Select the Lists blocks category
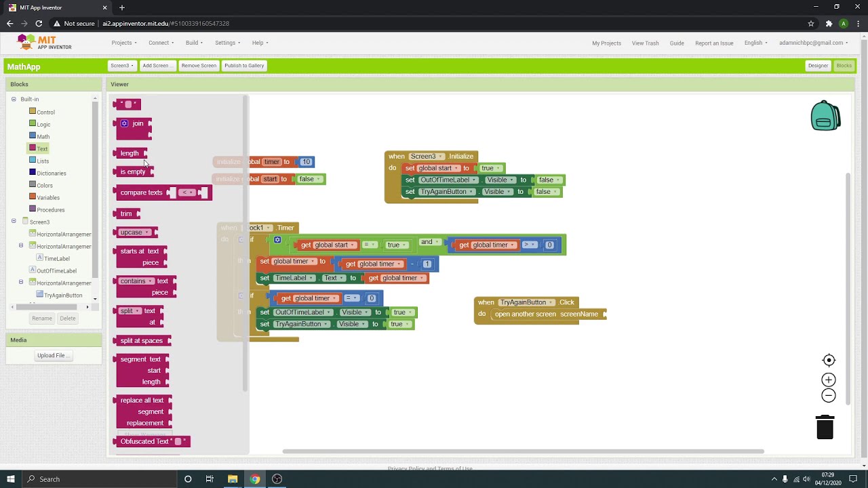 pyautogui.click(x=43, y=161)
